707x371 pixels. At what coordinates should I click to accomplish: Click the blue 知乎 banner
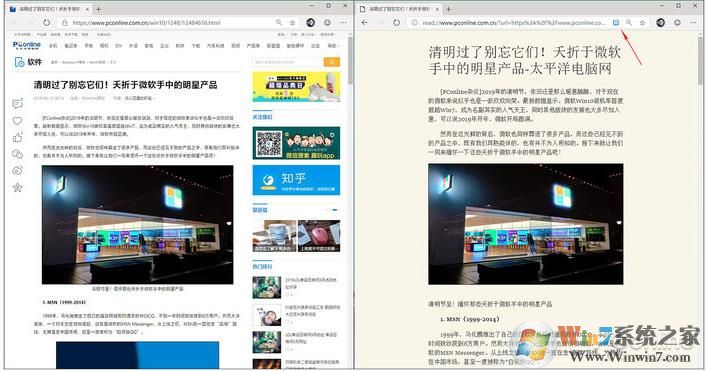pos(296,180)
